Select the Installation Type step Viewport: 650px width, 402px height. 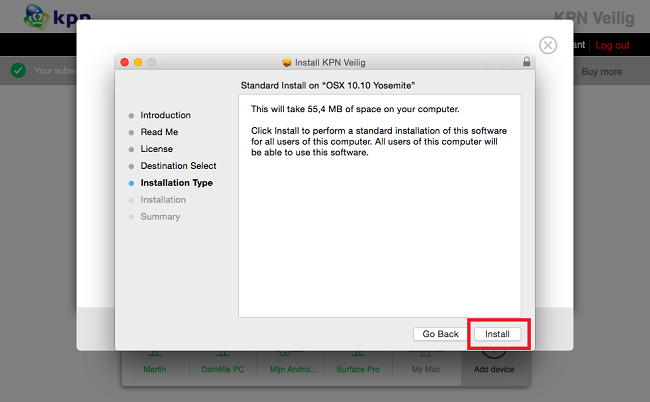point(176,183)
